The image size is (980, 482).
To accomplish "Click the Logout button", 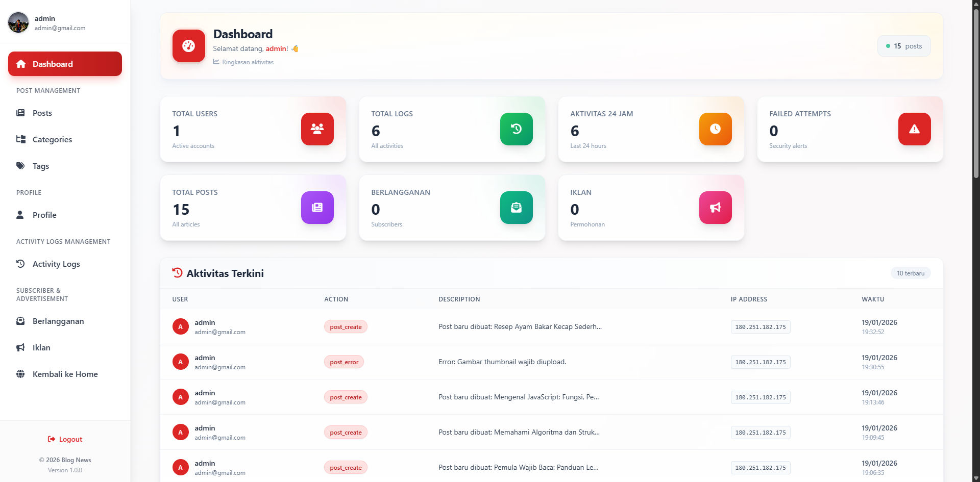I will (65, 439).
